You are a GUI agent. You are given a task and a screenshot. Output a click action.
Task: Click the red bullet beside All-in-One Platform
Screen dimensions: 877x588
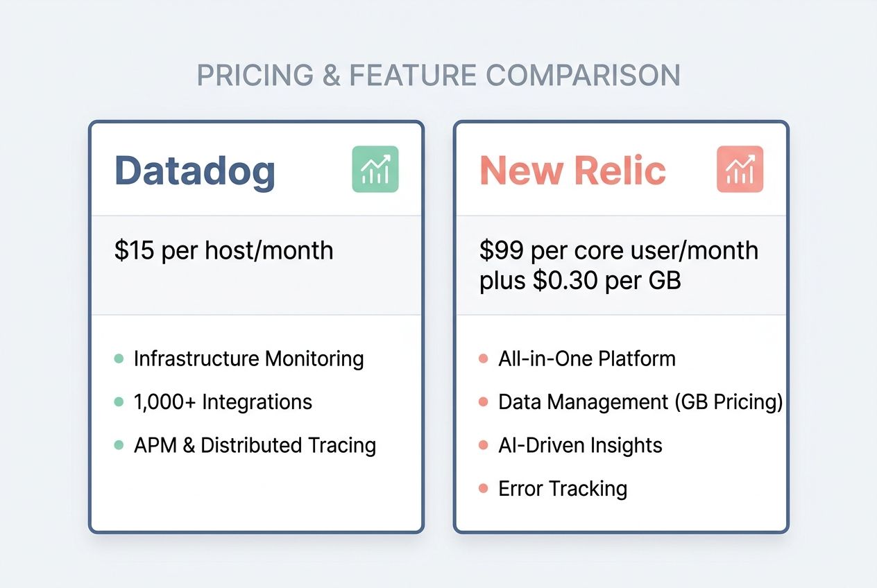484,359
